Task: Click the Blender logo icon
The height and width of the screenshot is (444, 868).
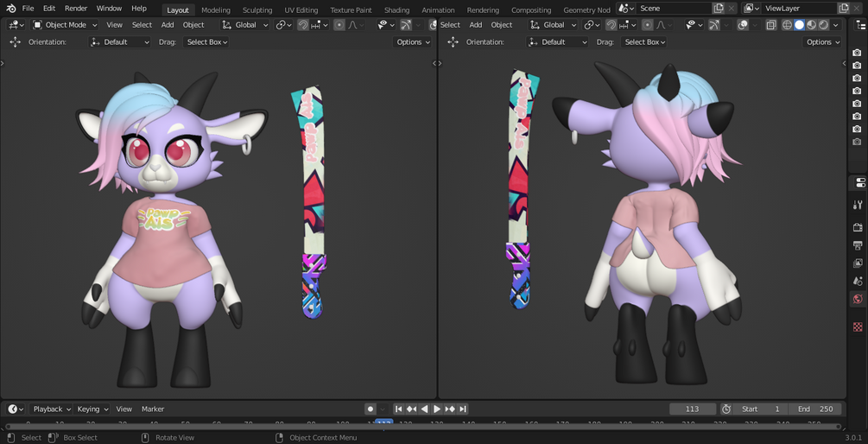Action: [x=11, y=9]
